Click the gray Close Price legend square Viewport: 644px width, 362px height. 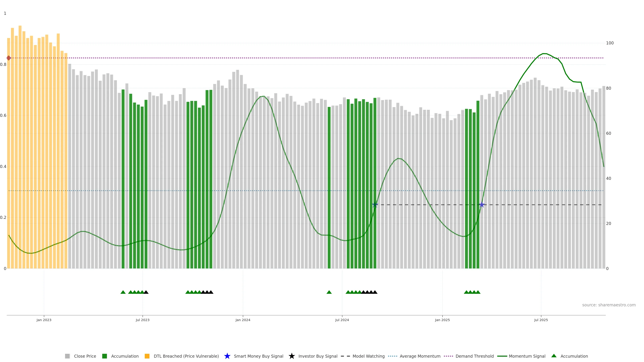click(x=67, y=356)
